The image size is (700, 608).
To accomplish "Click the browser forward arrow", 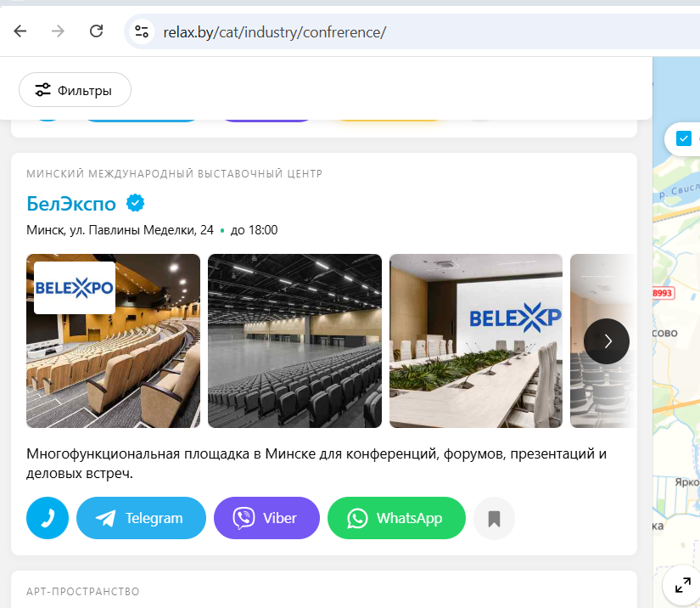I will [x=58, y=31].
